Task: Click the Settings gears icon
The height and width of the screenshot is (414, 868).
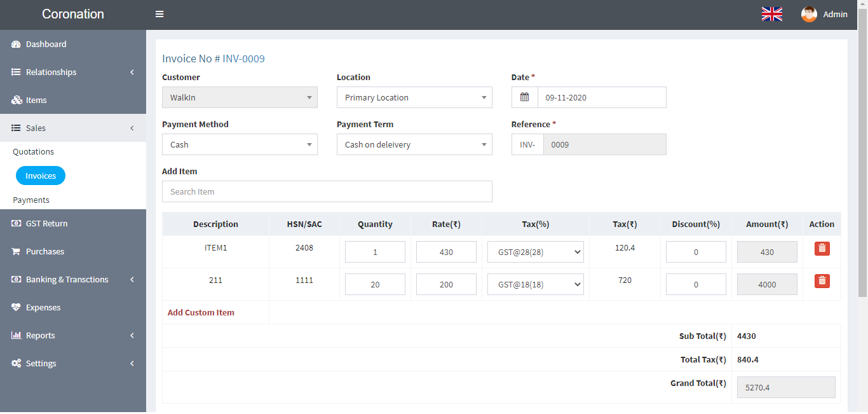Action: (17, 363)
